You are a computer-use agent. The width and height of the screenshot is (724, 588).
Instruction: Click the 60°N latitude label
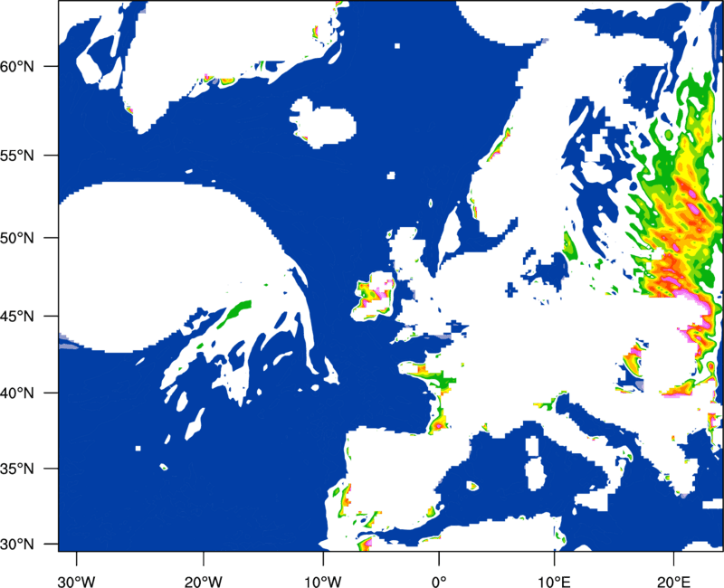(17, 66)
